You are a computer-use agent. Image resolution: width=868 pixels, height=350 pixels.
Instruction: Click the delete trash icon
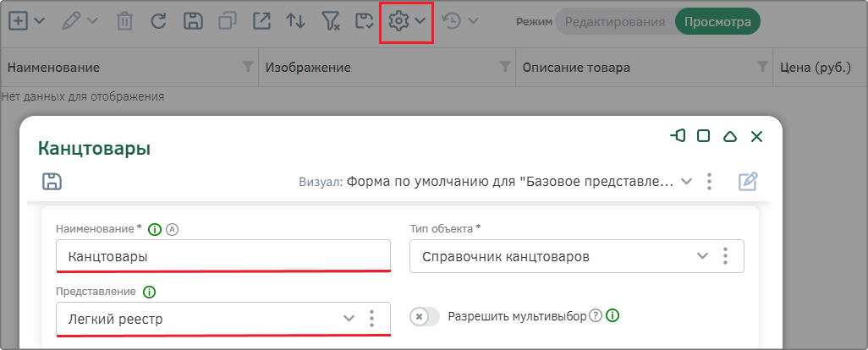coord(124,21)
